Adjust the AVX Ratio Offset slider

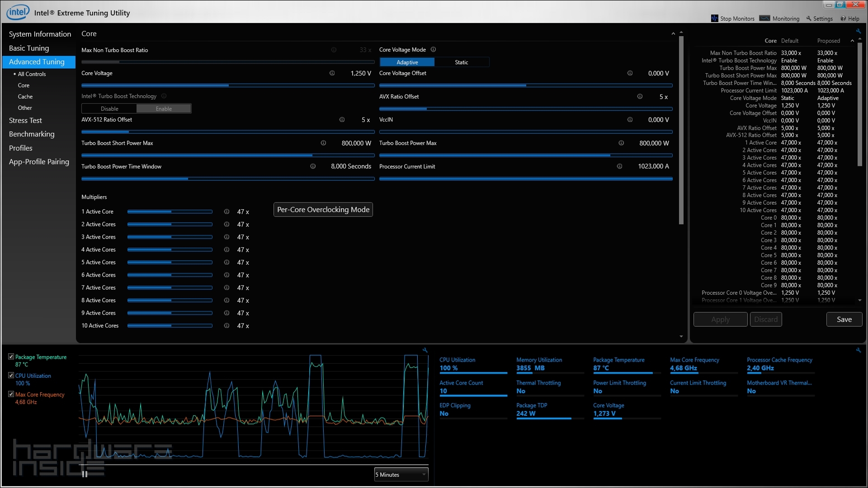coord(526,108)
